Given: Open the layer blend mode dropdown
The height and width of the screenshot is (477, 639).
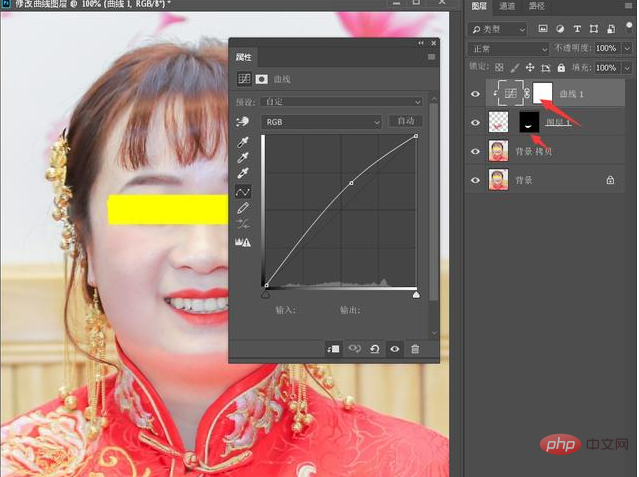Looking at the screenshot, I should 508,49.
